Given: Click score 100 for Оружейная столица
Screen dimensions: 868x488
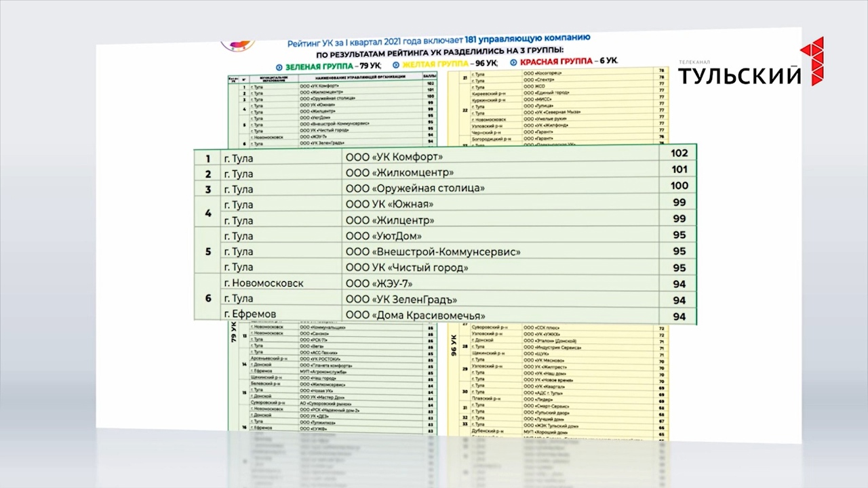Looking at the screenshot, I should (x=679, y=186).
